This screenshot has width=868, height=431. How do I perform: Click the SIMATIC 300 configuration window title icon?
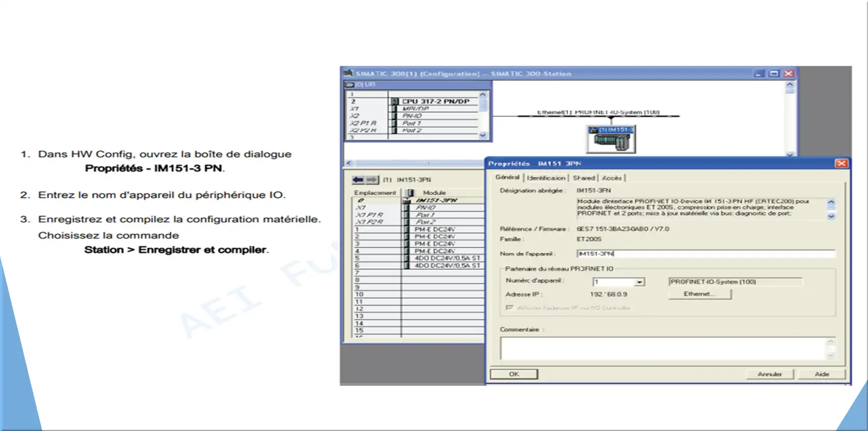coord(348,73)
